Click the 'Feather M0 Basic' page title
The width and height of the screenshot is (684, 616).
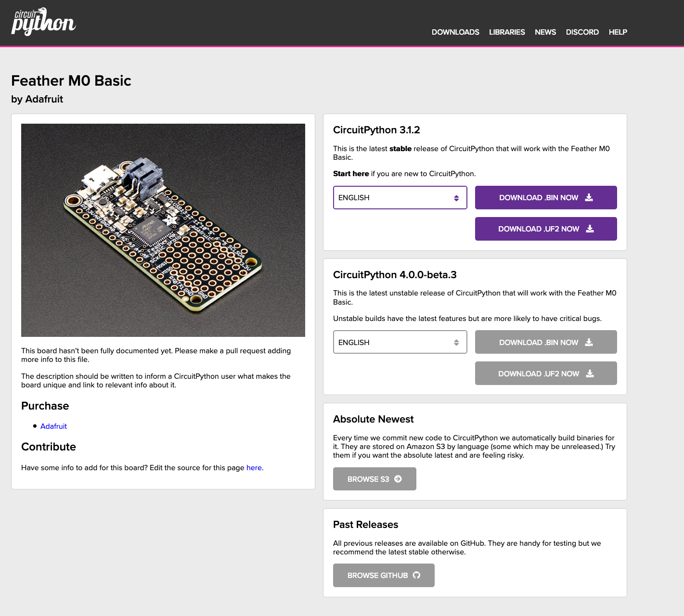click(71, 81)
